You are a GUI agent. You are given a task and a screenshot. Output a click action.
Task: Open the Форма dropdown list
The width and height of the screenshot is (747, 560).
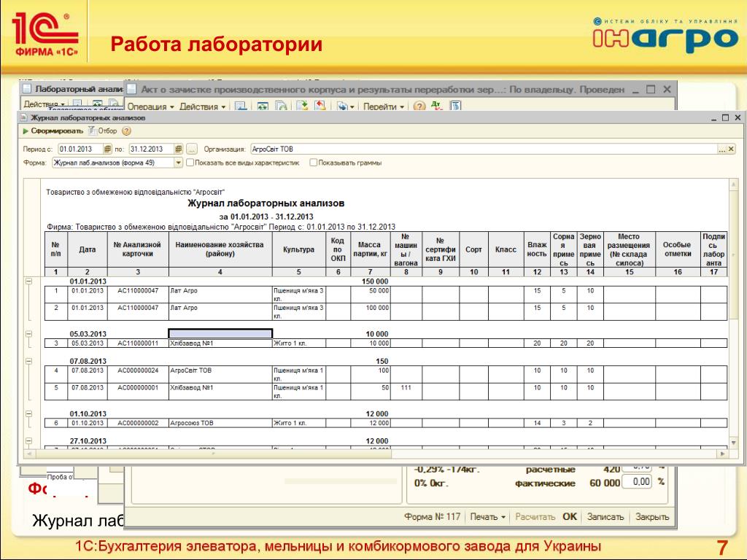pyautogui.click(x=178, y=163)
